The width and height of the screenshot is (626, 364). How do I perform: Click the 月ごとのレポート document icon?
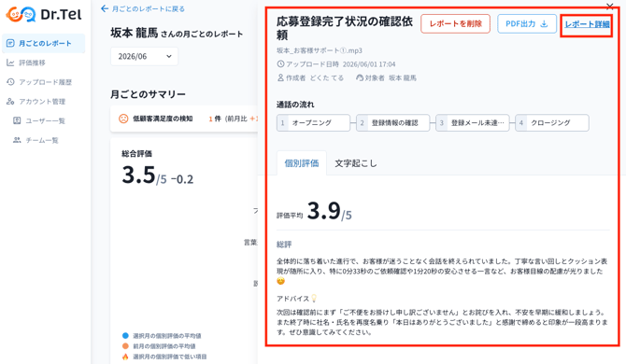pos(10,43)
